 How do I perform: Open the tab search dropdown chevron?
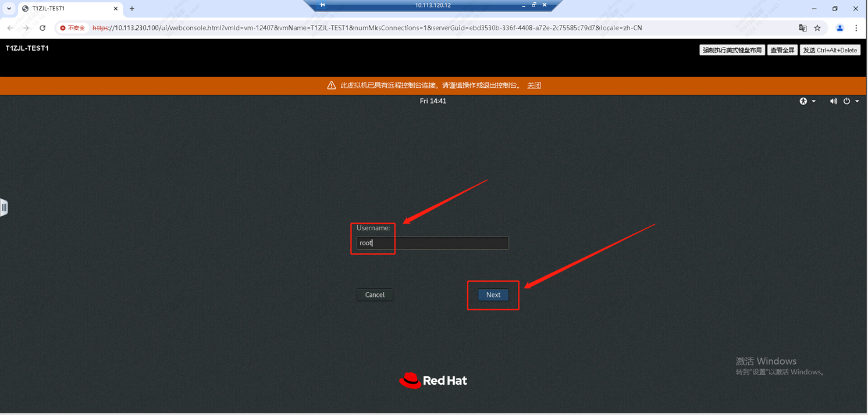click(x=9, y=9)
